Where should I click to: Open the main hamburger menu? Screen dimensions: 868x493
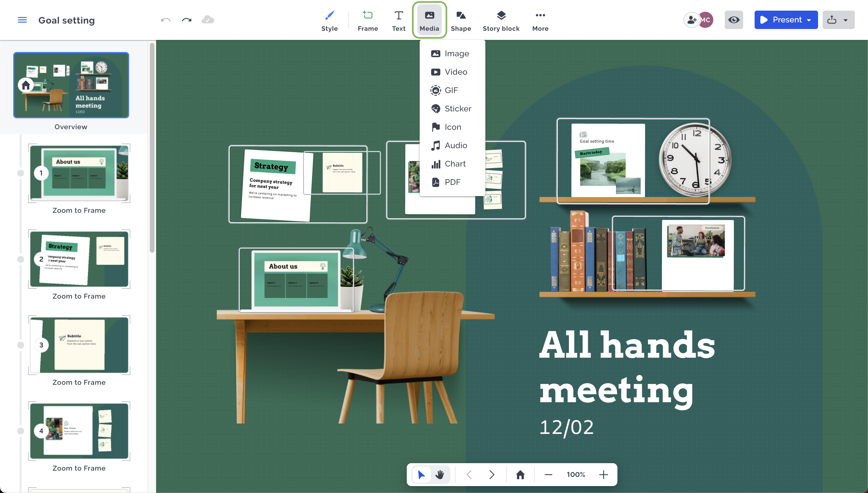tap(22, 20)
